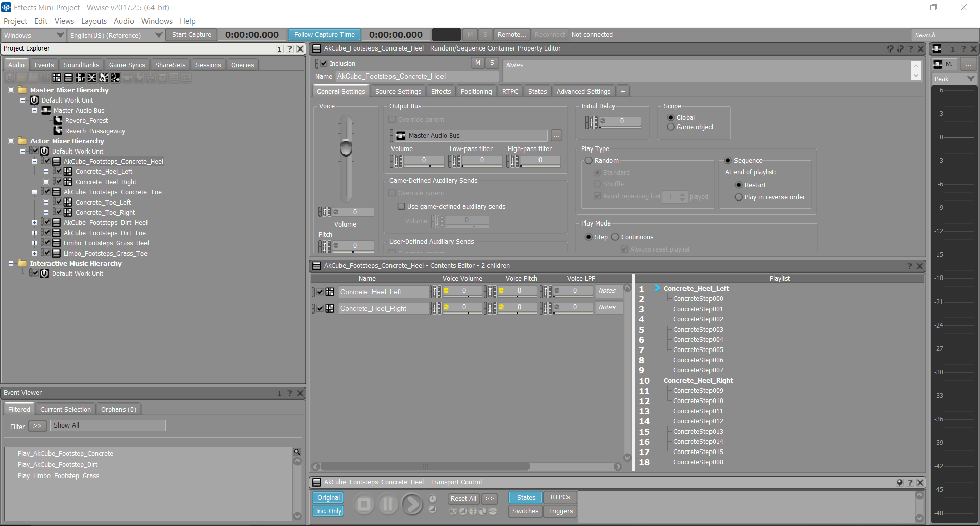Screen dimensions: 980x526
Task: Toggle checkbox for AkCube_Footsteps_Dirt_Heel in tree
Action: [x=47, y=222]
